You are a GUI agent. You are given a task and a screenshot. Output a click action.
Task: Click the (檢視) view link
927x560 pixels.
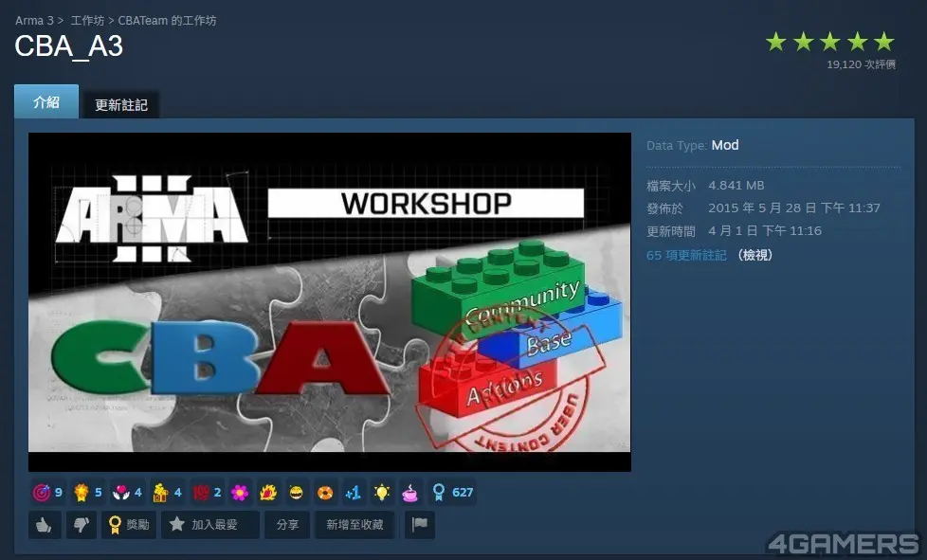pyautogui.click(x=754, y=255)
